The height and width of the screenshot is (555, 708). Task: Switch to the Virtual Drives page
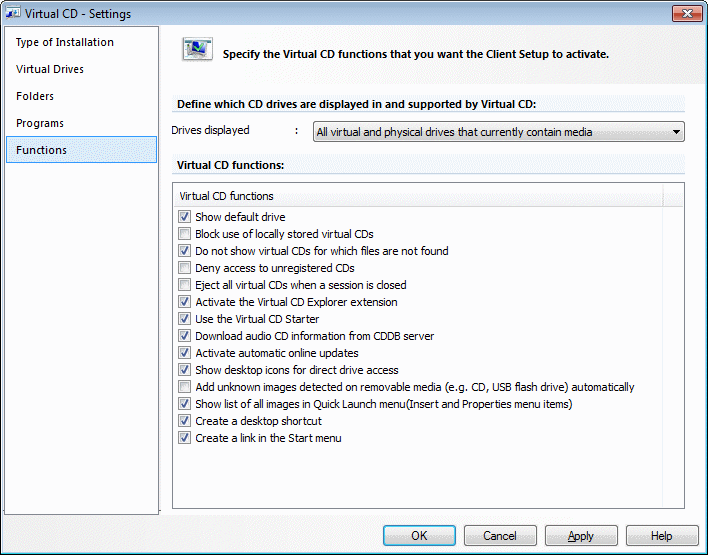click(x=81, y=69)
